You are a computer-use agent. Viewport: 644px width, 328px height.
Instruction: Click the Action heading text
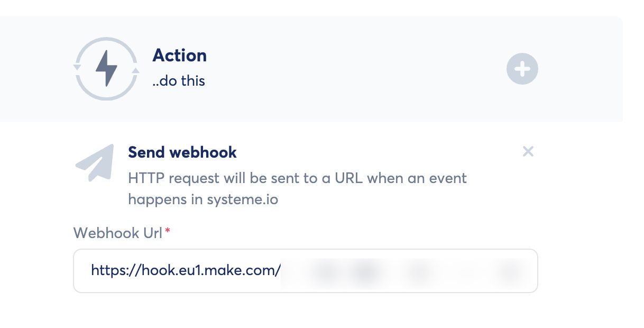click(x=179, y=56)
